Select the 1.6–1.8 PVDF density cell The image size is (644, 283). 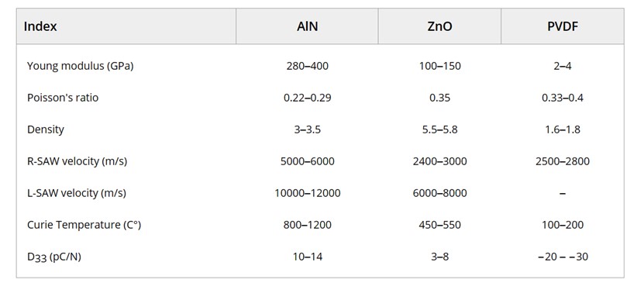tap(563, 129)
